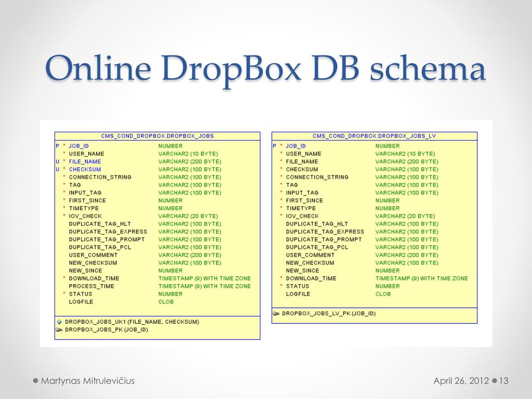Select blue CHECKSUM column in DROPBOX_JOBS table
The image size is (532, 399).
point(85,169)
